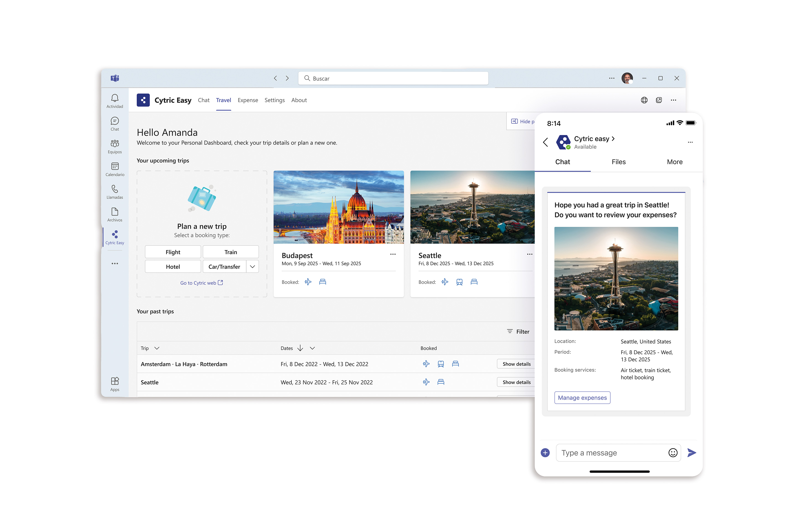Viewport: 799px width, 532px height.
Task: Switch to the Expense tab
Action: click(x=247, y=100)
